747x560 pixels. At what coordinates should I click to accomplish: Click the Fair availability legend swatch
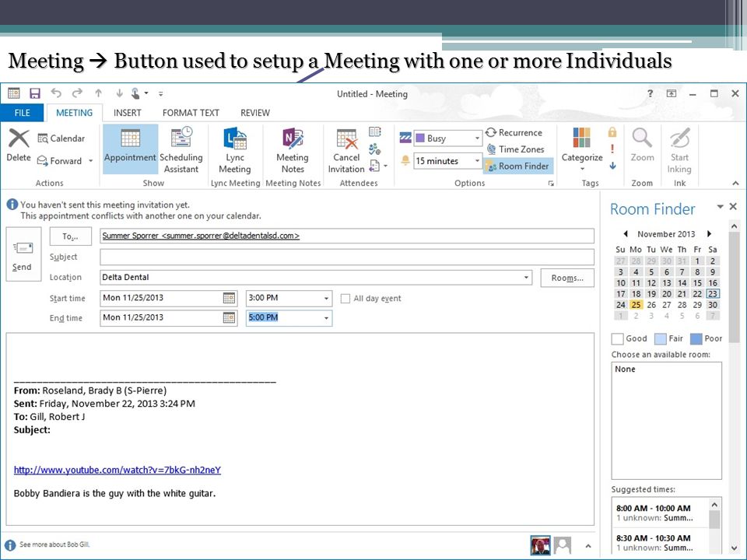click(661, 338)
